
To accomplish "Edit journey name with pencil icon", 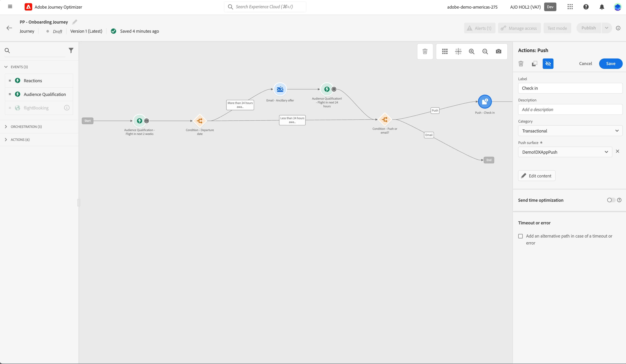I will [x=75, y=22].
